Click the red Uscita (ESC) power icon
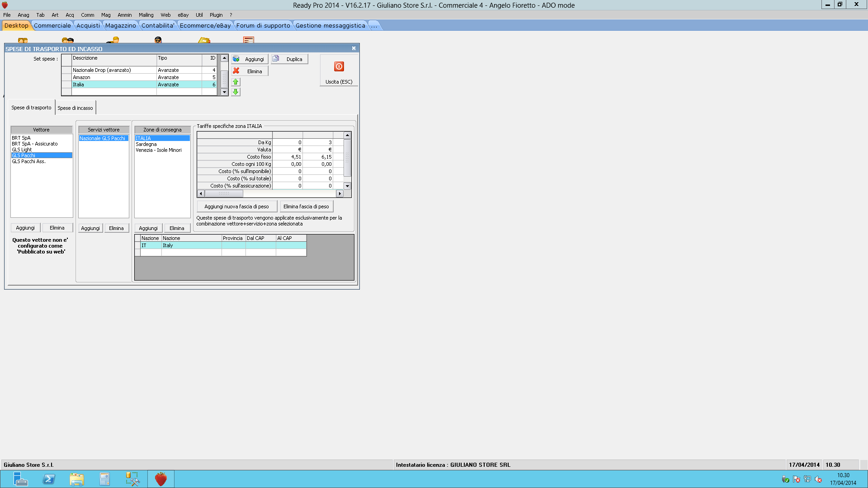The width and height of the screenshot is (868, 488). [x=339, y=66]
